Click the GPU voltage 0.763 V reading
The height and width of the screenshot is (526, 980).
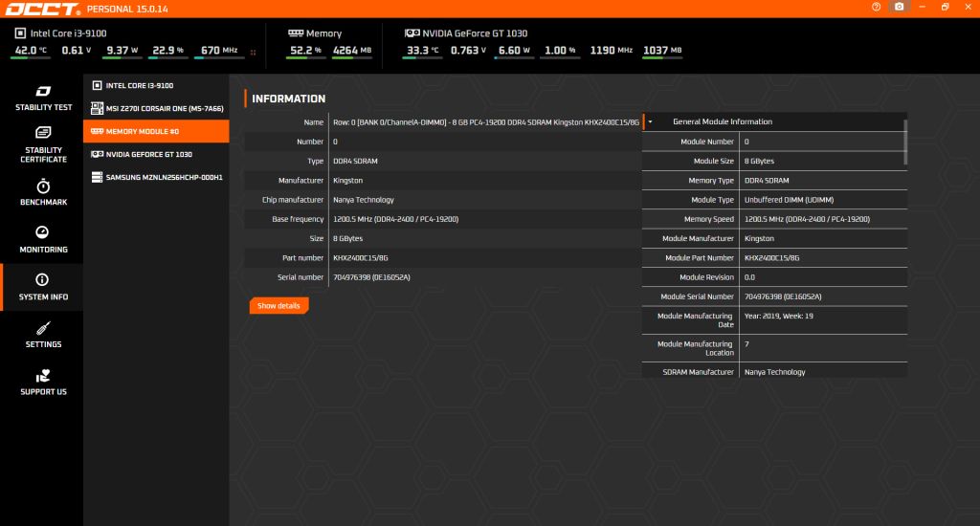click(468, 51)
